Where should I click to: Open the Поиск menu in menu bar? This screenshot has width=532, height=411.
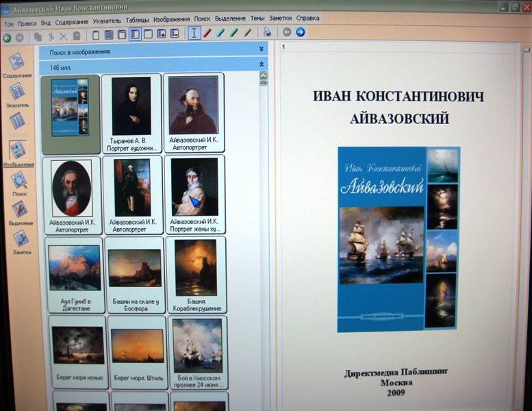[x=202, y=18]
